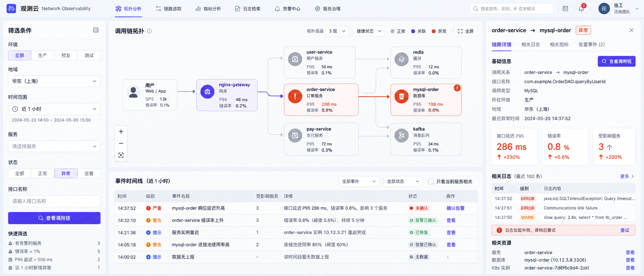This screenshot has height=276, width=644.
Task: Open the 近 1 小时 time range dropdown
Action: pyautogui.click(x=54, y=109)
